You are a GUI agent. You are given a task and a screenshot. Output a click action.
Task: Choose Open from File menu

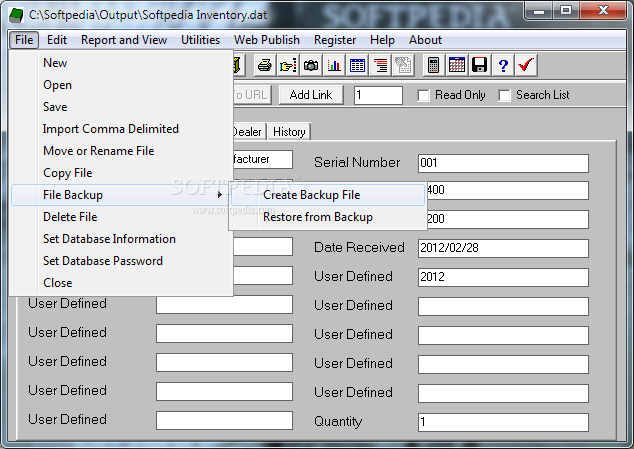click(121, 85)
